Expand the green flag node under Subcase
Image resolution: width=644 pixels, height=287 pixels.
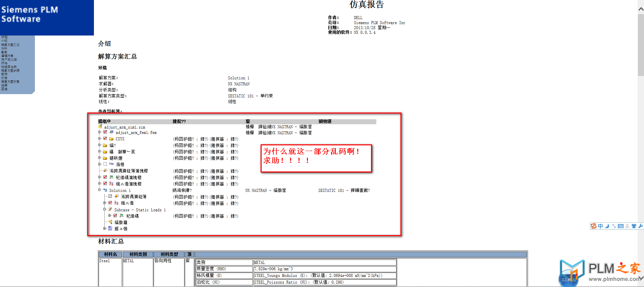point(109,216)
